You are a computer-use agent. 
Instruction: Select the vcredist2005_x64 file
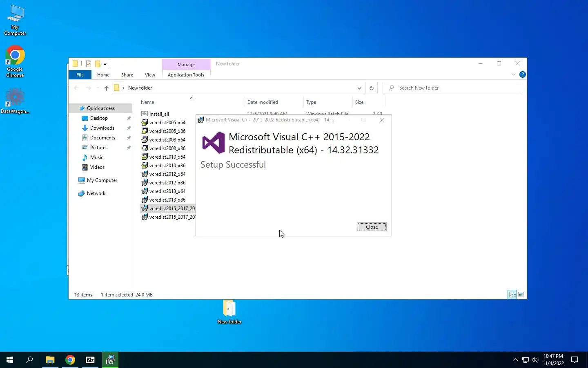pos(167,123)
